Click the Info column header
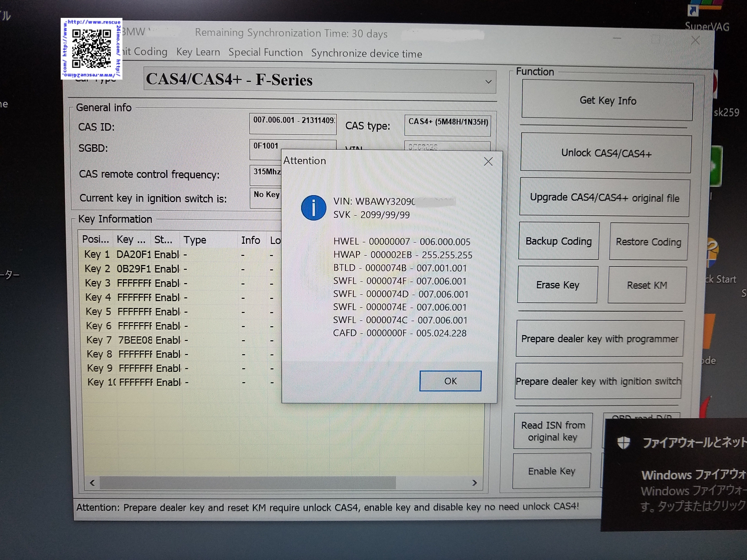Viewport: 747px width, 560px height. pos(251,240)
